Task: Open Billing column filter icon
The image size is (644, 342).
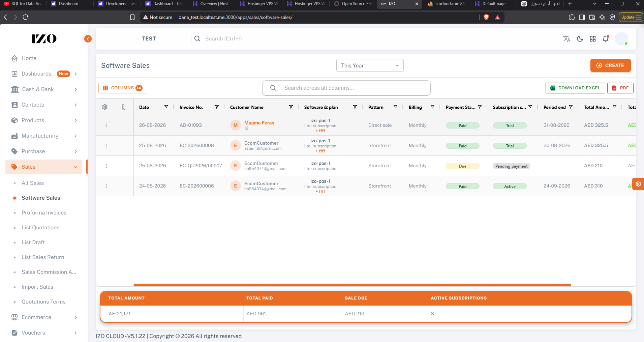Action: click(432, 107)
